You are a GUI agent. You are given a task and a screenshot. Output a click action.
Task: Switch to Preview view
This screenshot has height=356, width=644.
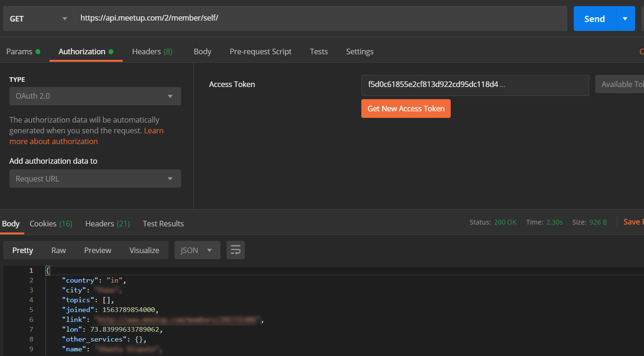click(x=98, y=250)
